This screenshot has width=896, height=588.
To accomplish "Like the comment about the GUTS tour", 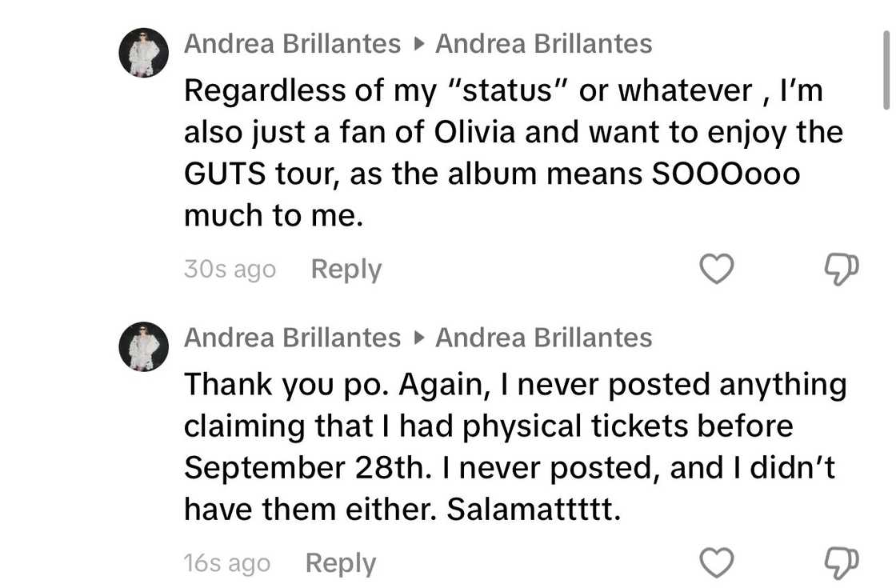I will tap(717, 270).
